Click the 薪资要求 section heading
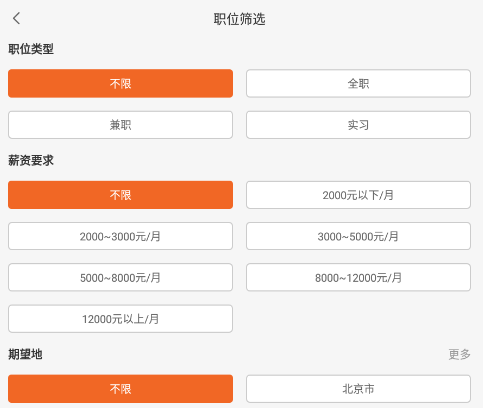483x408 pixels. 31,161
